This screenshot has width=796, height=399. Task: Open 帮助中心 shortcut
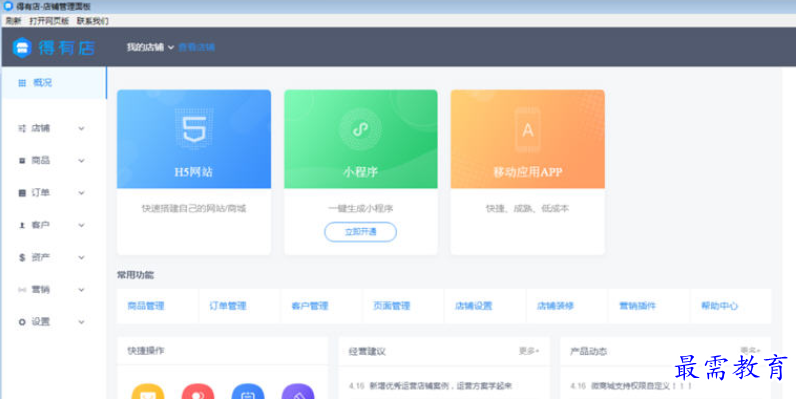719,306
